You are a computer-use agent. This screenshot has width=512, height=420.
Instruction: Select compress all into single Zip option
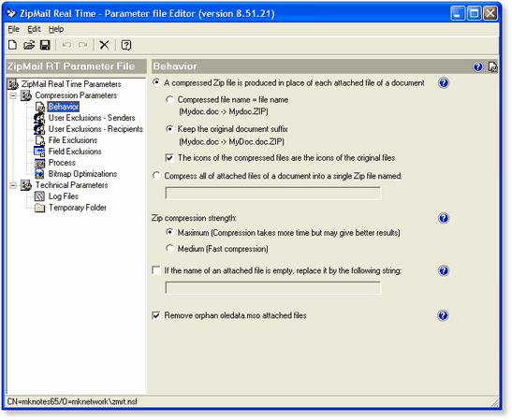click(156, 176)
